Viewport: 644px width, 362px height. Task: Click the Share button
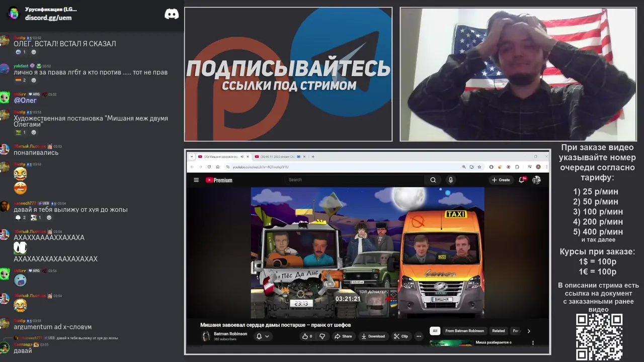tap(344, 336)
